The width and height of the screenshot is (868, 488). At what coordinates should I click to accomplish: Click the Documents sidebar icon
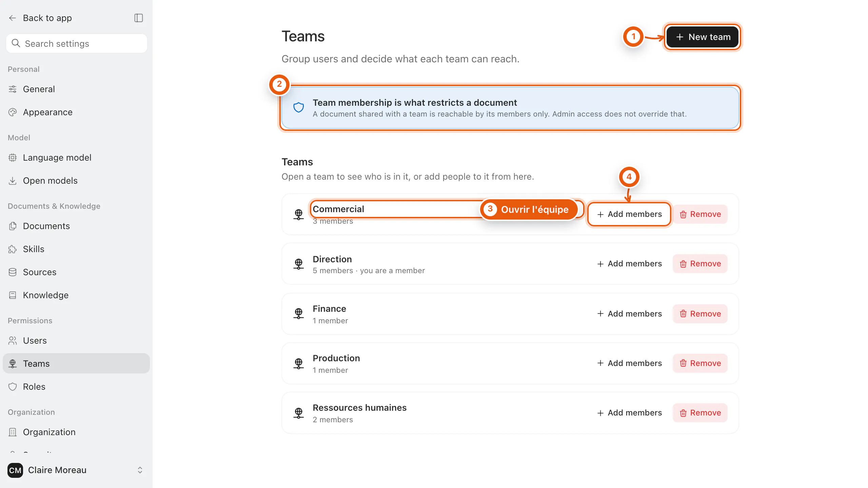(13, 226)
